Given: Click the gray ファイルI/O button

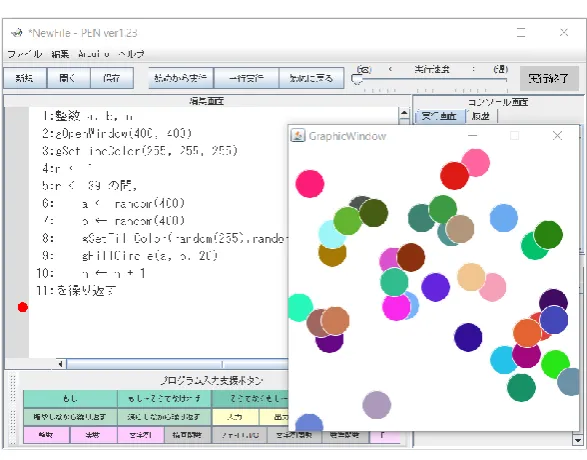Looking at the screenshot, I should [240, 435].
